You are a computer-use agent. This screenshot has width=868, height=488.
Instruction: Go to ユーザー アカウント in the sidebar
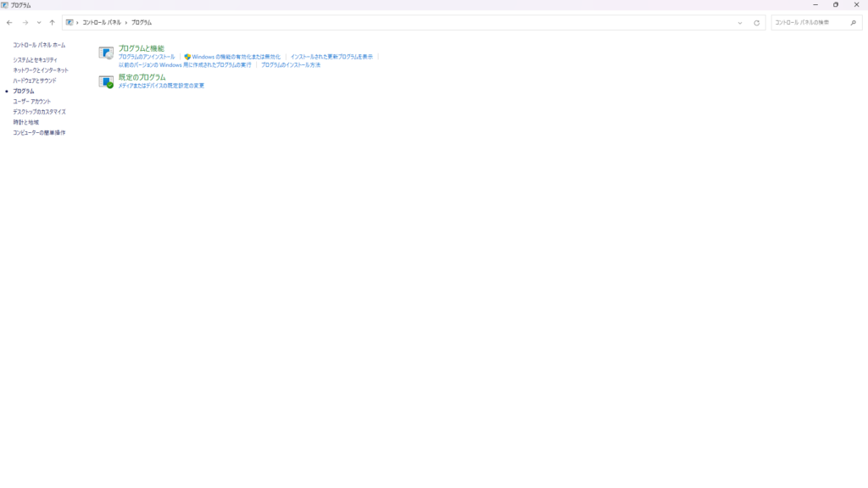[31, 102]
